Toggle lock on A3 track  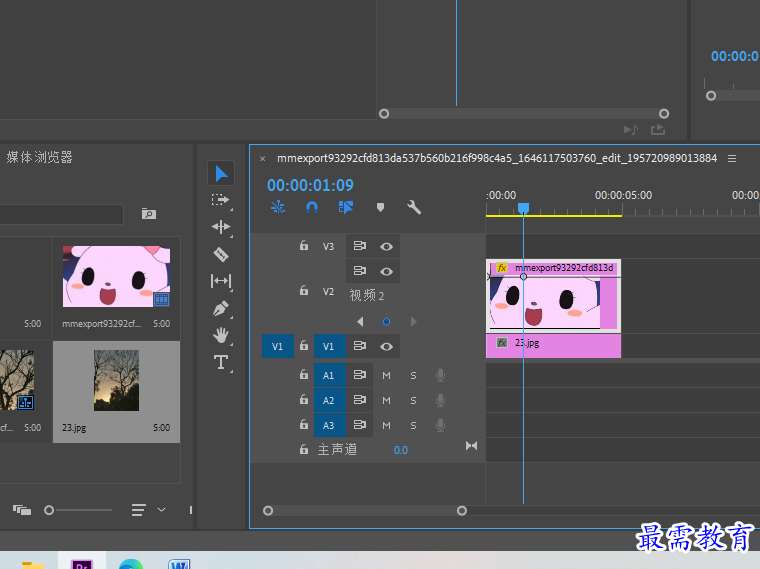pyautogui.click(x=304, y=425)
